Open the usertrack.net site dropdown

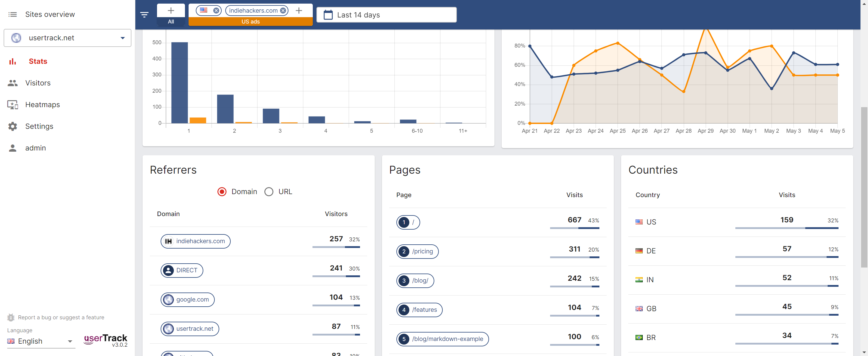click(x=67, y=38)
